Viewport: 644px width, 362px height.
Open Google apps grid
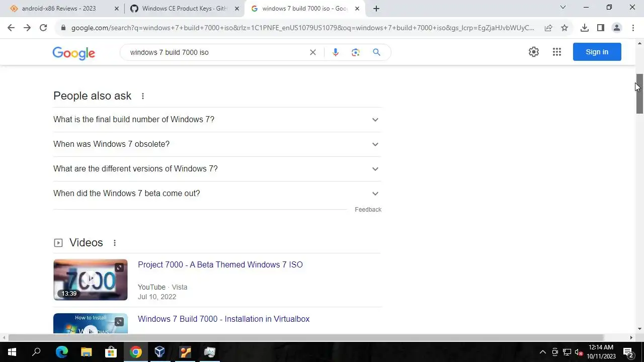(557, 52)
